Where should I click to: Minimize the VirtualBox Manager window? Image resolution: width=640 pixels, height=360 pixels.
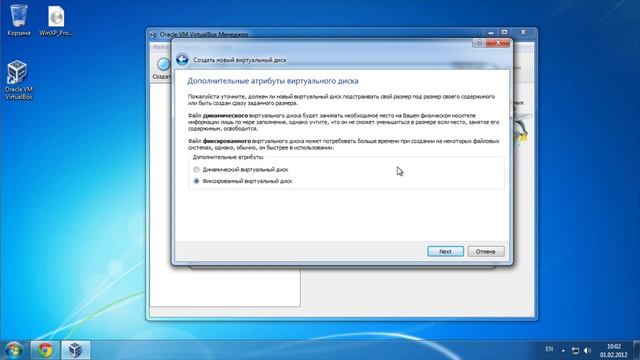[491, 32]
